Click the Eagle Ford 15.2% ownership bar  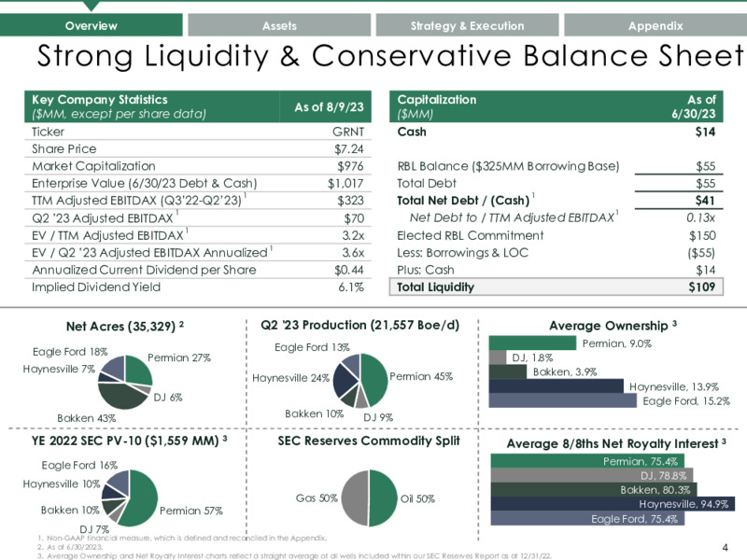pyautogui.click(x=563, y=400)
